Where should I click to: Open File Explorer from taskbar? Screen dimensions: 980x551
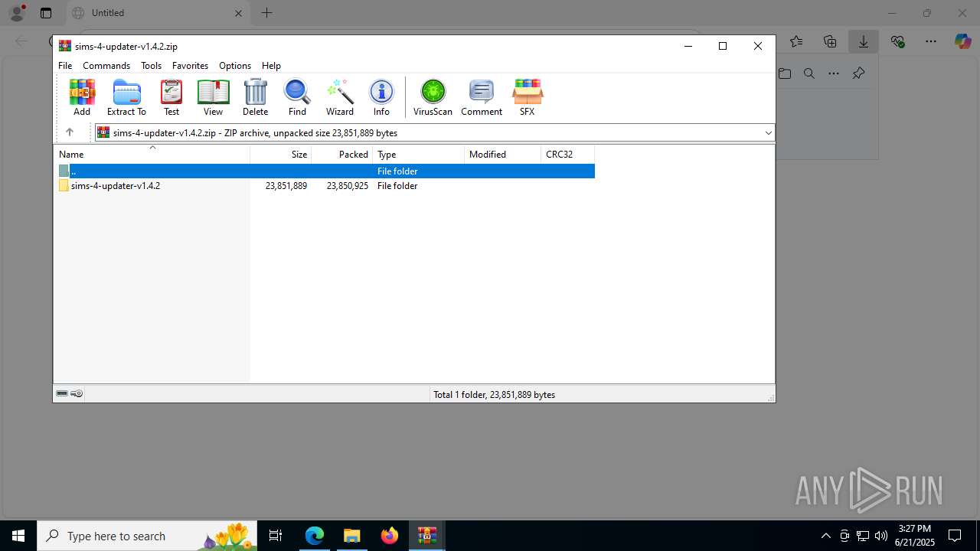click(351, 536)
